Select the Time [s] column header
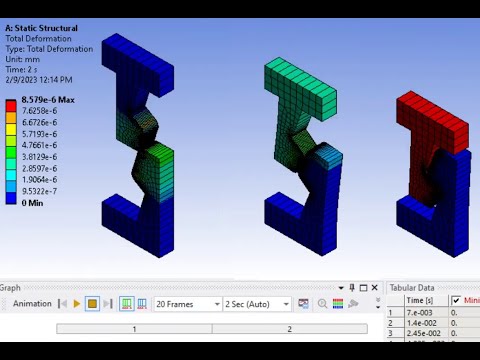 tap(426, 300)
